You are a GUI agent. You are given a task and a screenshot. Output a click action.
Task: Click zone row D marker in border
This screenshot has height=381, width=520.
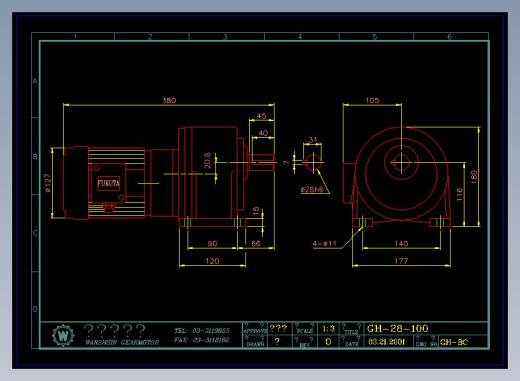35,309
